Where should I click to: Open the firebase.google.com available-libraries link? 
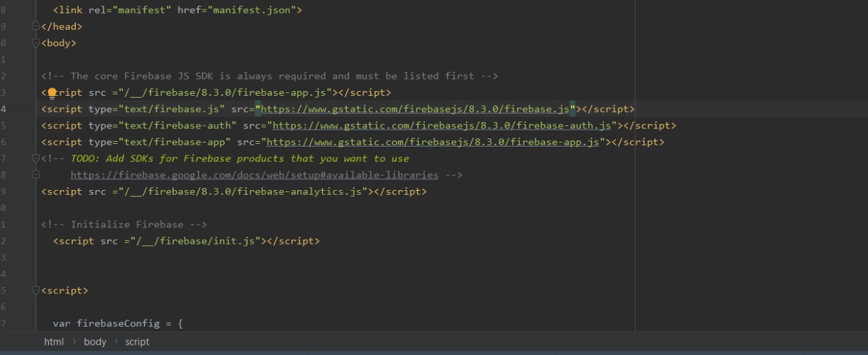click(x=254, y=175)
